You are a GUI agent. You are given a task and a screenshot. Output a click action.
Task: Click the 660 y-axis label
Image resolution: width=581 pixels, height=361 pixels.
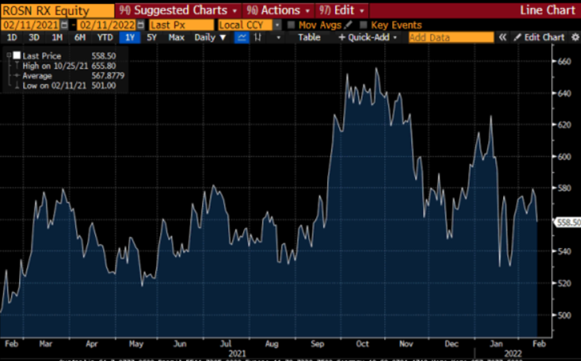pyautogui.click(x=565, y=62)
